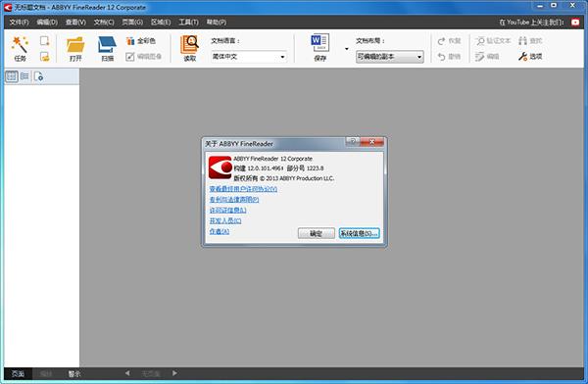This screenshot has height=384, width=588.
Task: Select the dimmed middle tab in bottom bar
Action: (x=46, y=374)
